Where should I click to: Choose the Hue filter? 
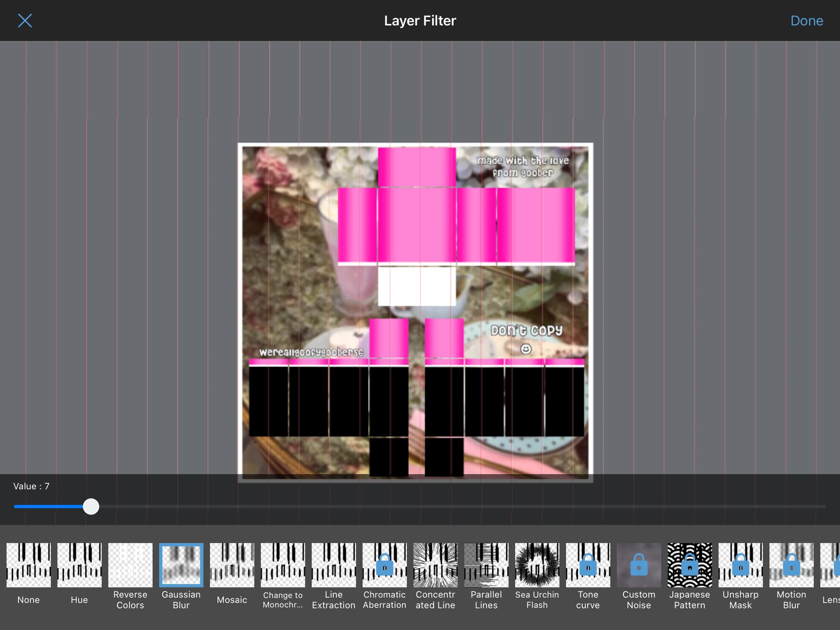tap(79, 565)
